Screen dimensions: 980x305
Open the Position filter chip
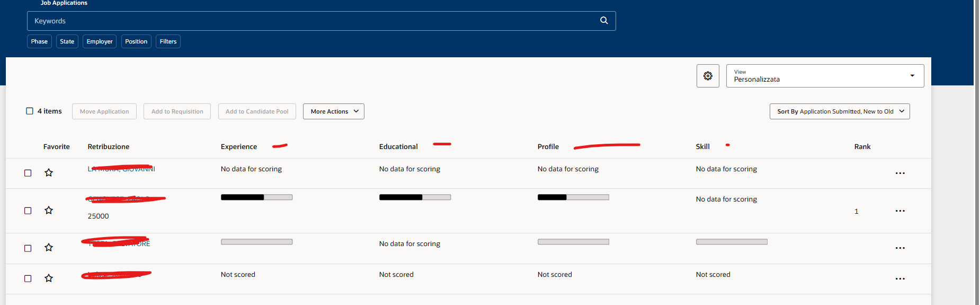136,41
